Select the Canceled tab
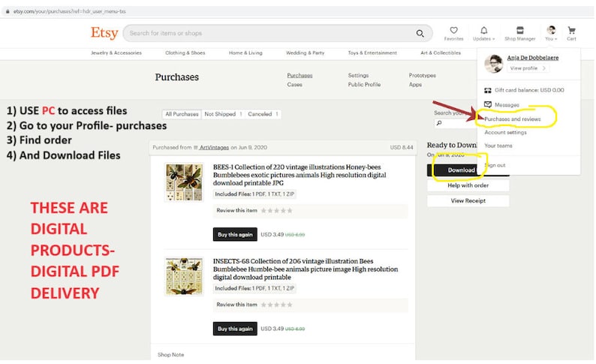The width and height of the screenshot is (596, 364). (263, 114)
